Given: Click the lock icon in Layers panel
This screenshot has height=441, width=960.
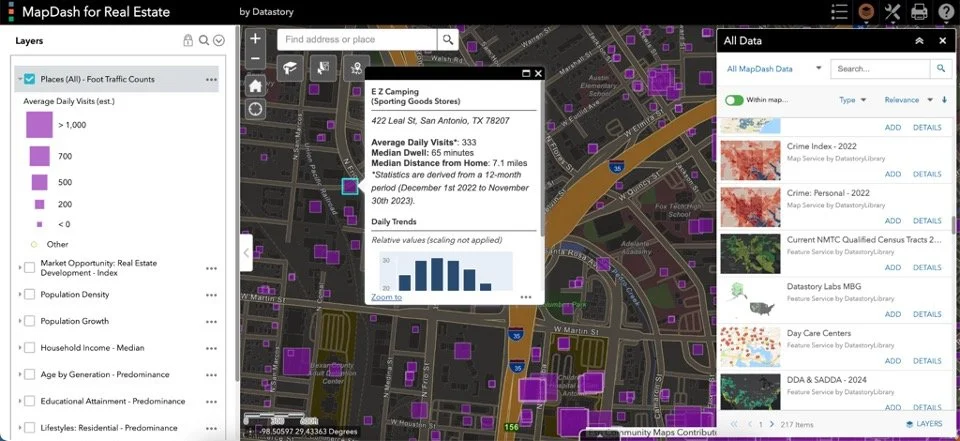Looking at the screenshot, I should tap(188, 40).
